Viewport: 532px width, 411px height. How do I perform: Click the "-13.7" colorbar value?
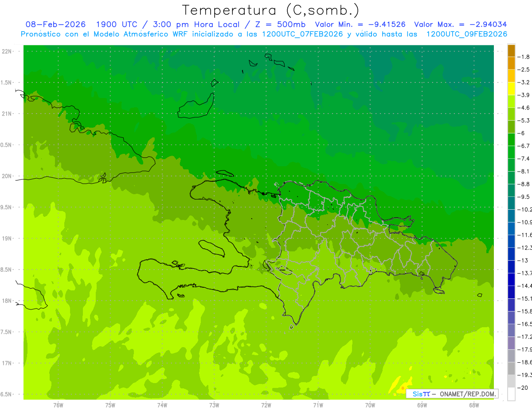(525, 273)
